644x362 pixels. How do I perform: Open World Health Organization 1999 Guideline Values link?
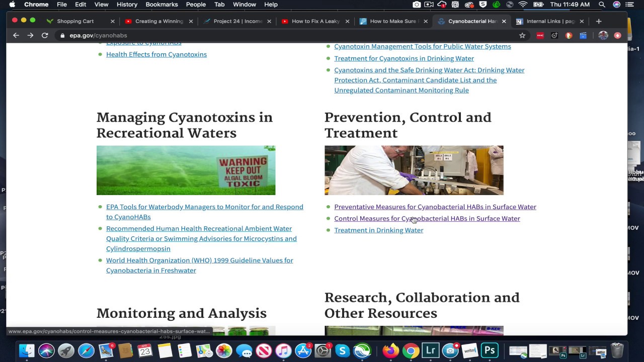pos(200,265)
